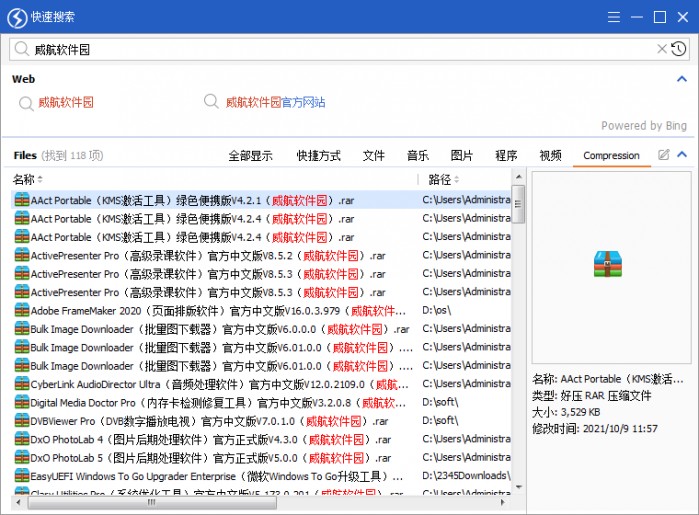The height and width of the screenshot is (515, 699).
Task: Select the 程序 filter tab
Action: 506,156
